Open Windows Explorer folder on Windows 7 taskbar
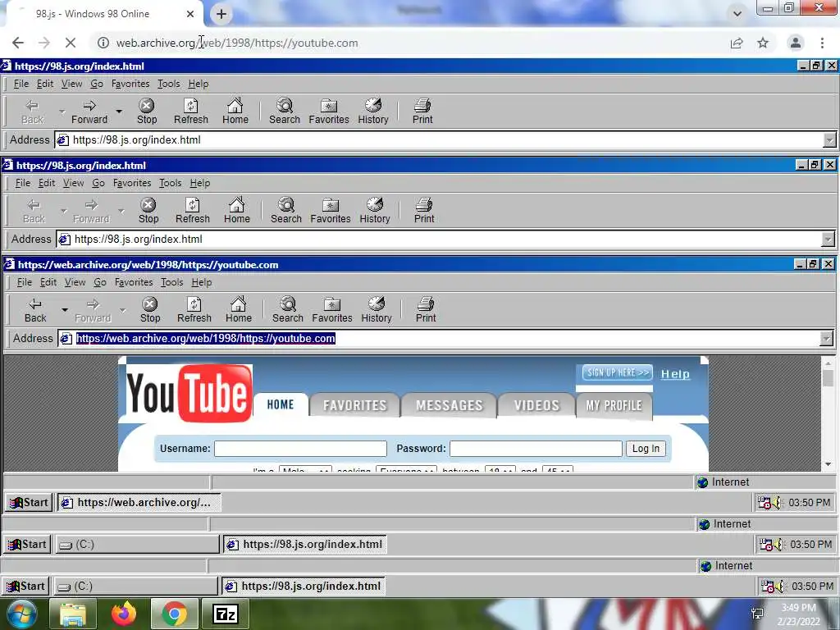 [73, 614]
